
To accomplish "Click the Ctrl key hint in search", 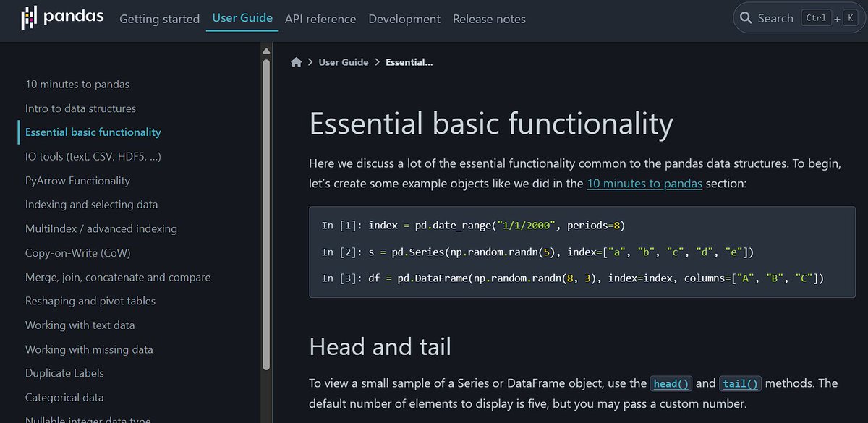I will click(816, 18).
